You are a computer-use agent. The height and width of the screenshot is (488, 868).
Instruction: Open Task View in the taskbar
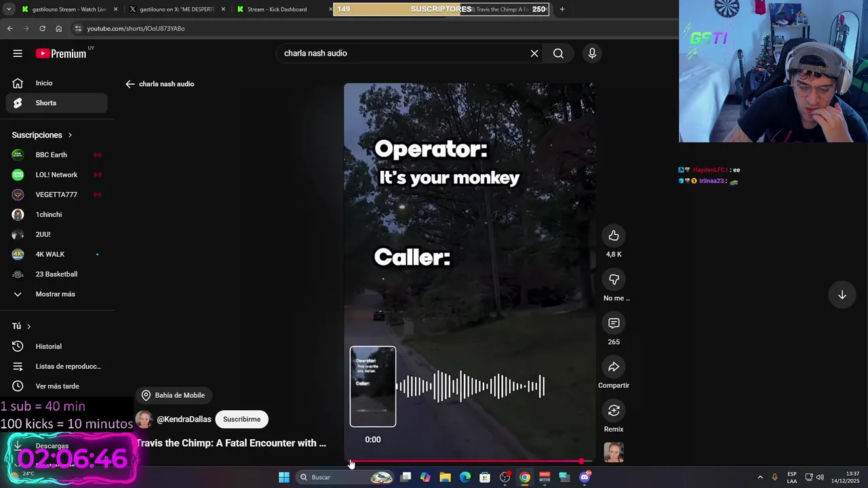(x=406, y=477)
